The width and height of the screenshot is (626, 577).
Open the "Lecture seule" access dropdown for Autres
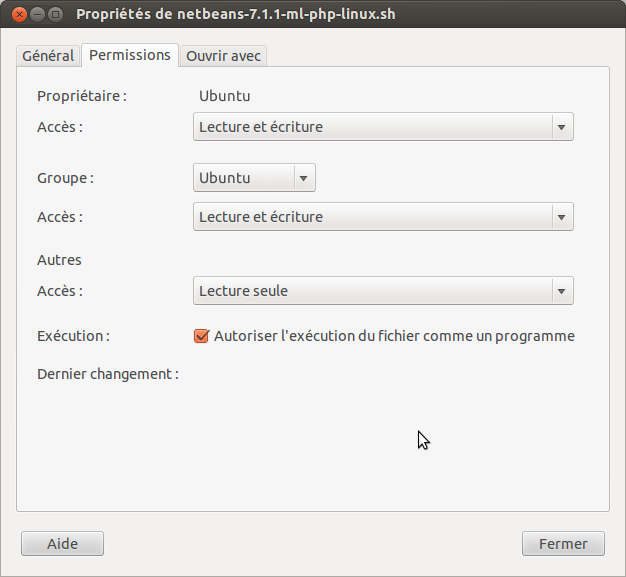[x=372, y=291]
